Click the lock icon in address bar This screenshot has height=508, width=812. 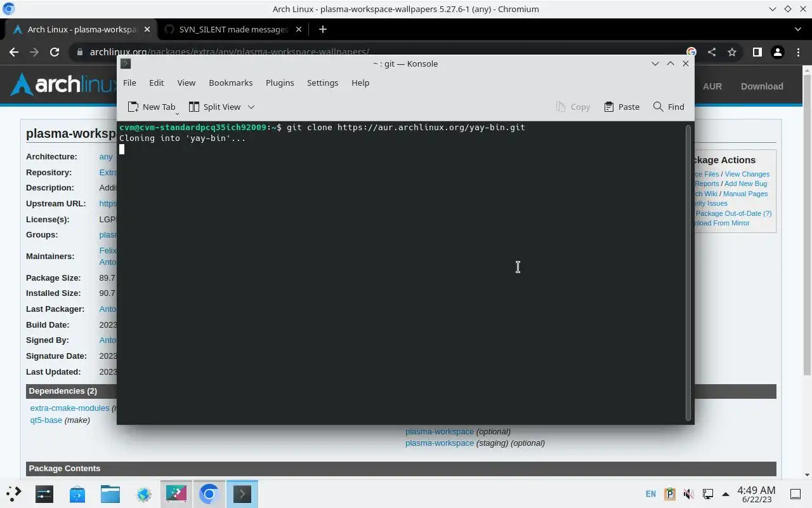[79, 52]
